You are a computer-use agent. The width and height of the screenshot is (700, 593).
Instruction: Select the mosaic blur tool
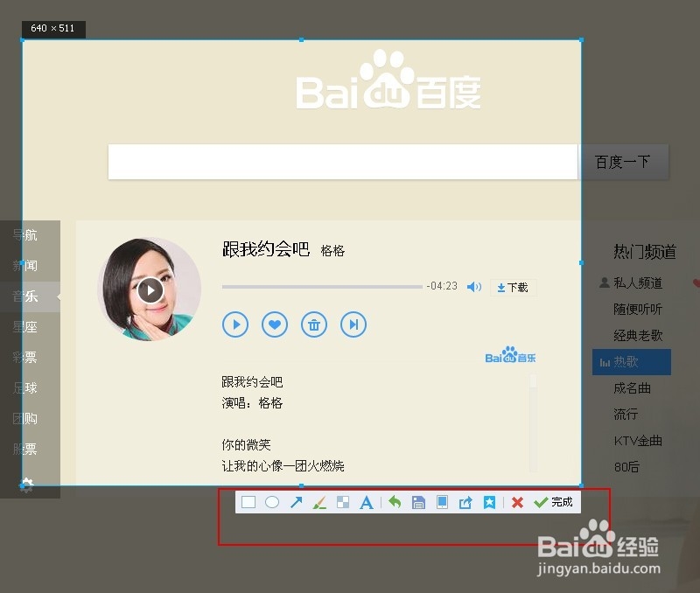(343, 502)
